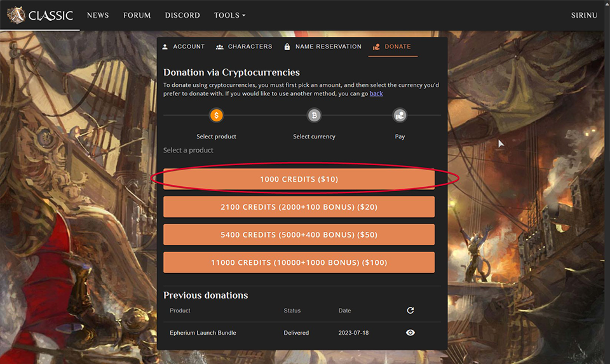Open the News page

[x=98, y=15]
